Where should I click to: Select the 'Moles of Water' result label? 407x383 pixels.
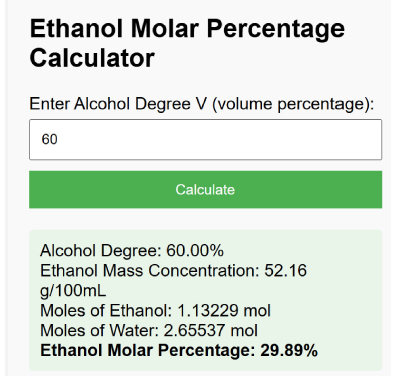(x=99, y=330)
